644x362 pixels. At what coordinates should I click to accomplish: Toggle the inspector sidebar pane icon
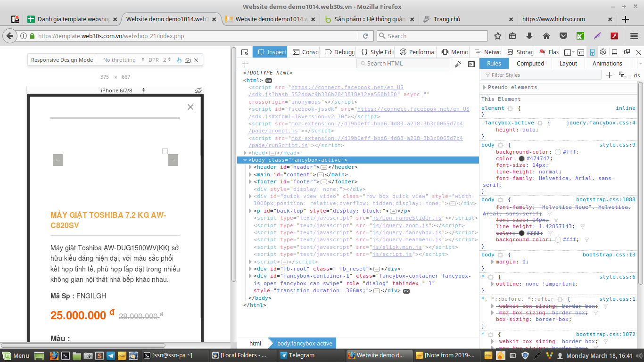(x=471, y=64)
